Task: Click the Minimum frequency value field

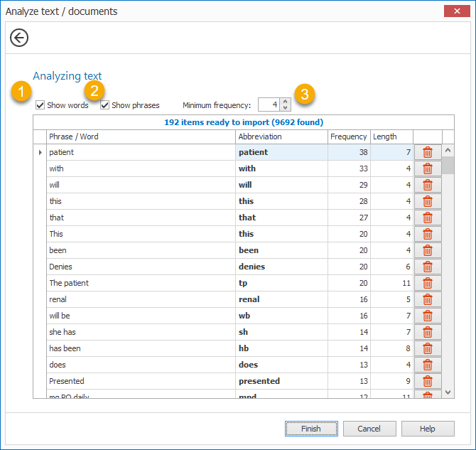Action: 269,105
